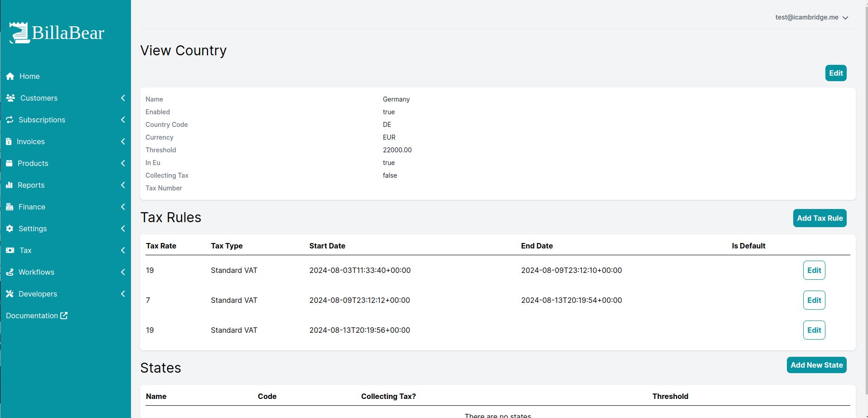Open the Subscriptions menu item
Image resolution: width=868 pixels, height=418 pixels.
coord(42,120)
